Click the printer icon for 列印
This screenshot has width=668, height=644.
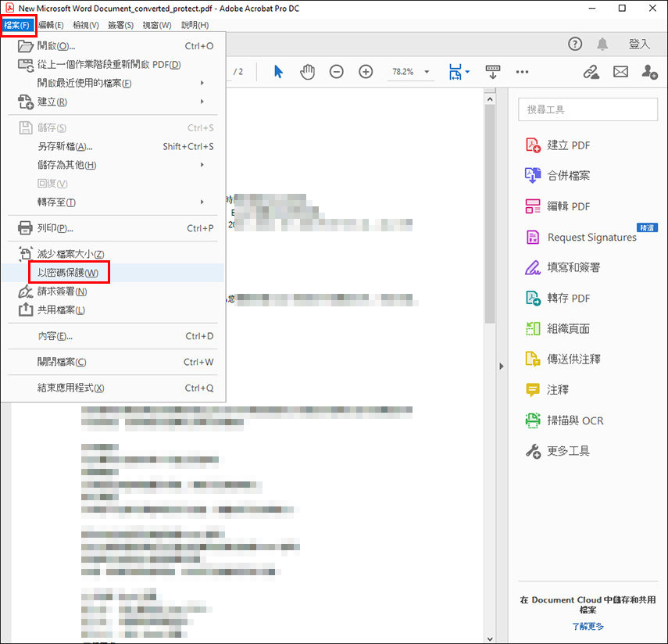pos(25,228)
